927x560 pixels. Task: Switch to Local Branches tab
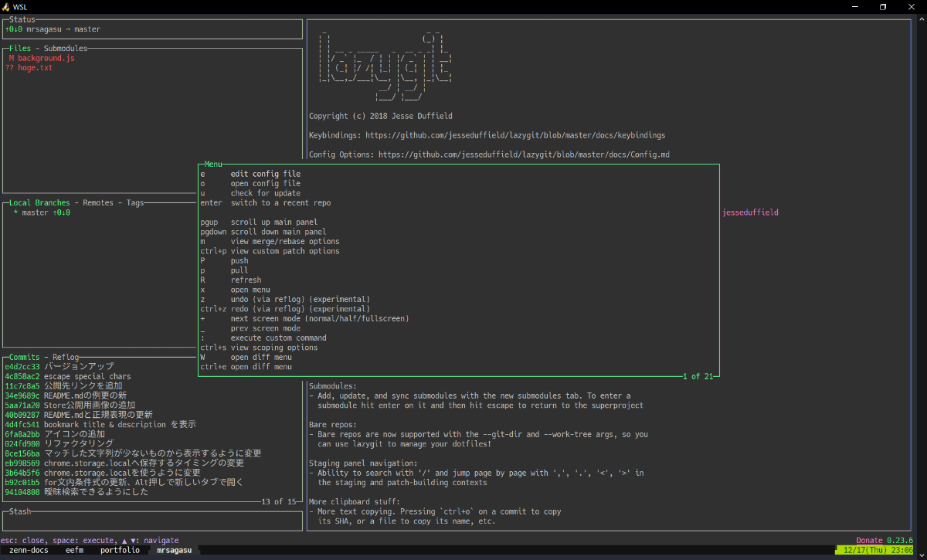pos(40,203)
